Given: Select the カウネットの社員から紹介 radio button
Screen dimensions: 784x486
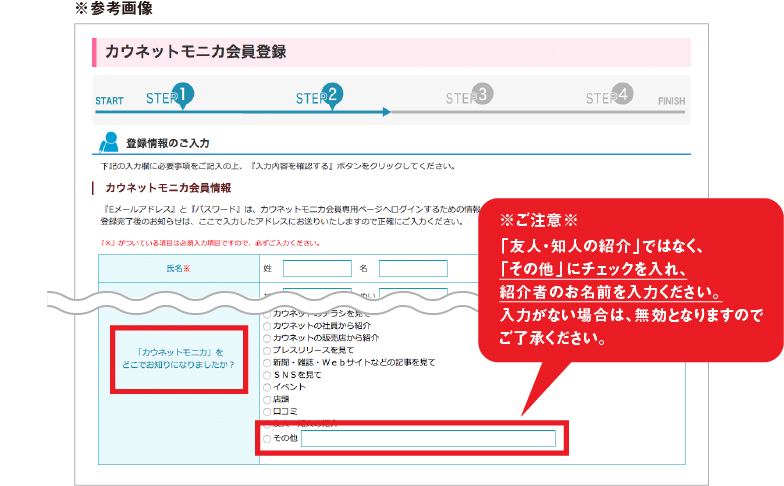Looking at the screenshot, I should tap(267, 326).
